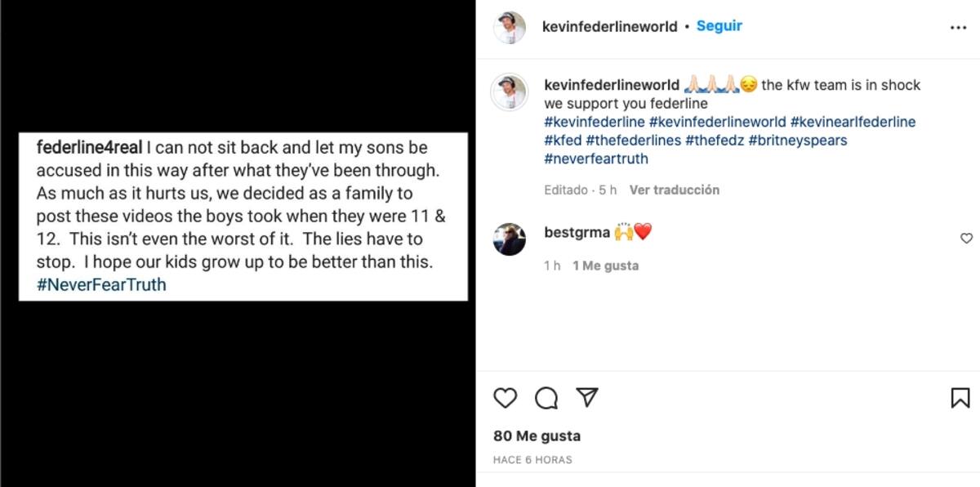Open the three-dot more options menu
The image size is (980, 487).
(958, 27)
